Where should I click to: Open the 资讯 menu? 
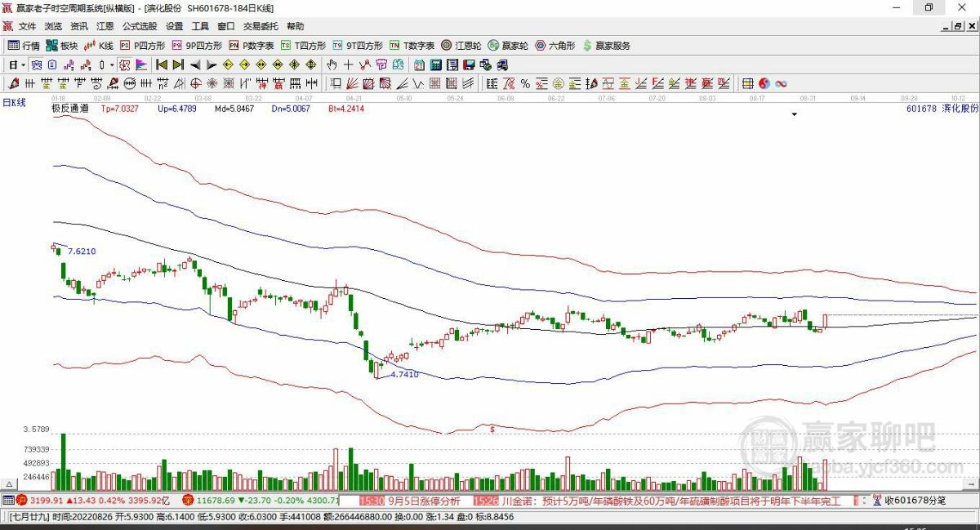(x=79, y=26)
